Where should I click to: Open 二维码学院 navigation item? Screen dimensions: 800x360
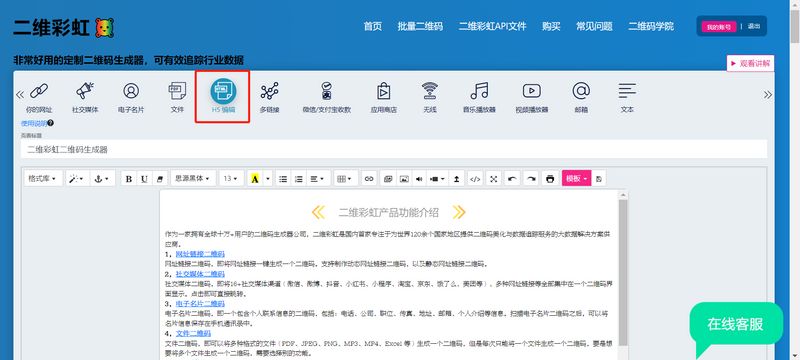tap(651, 27)
